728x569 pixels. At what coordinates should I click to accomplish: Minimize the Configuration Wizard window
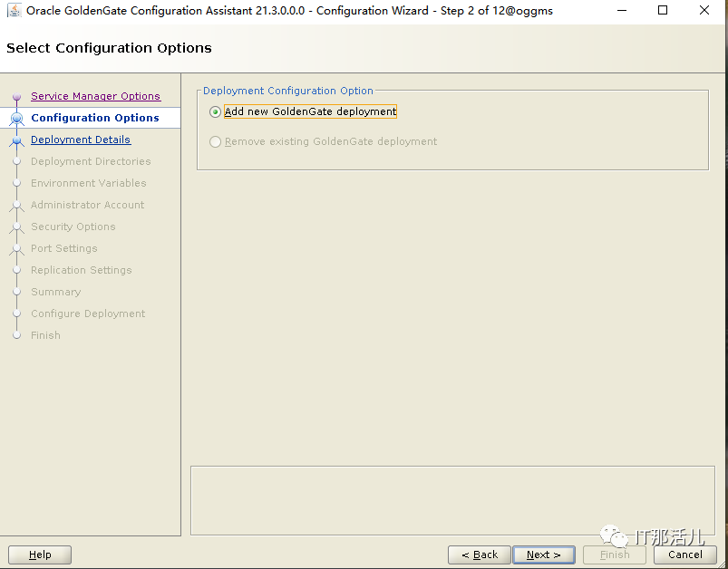[x=622, y=10]
